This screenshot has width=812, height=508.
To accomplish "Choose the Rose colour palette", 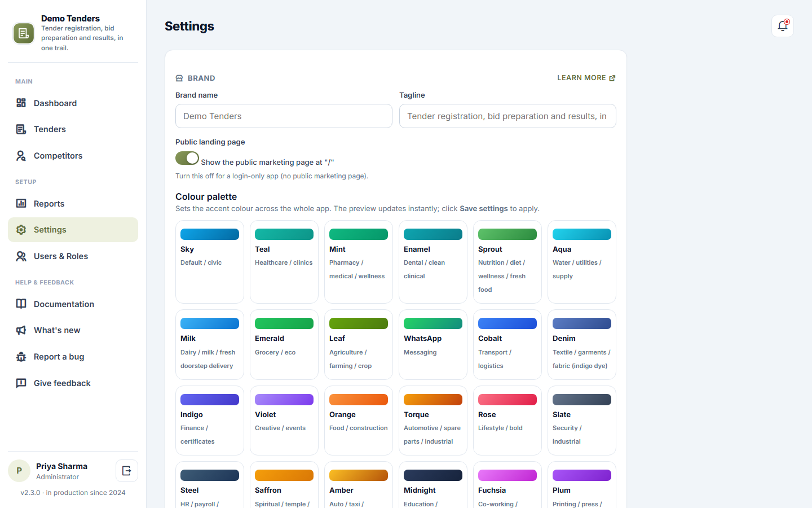I will point(507,421).
